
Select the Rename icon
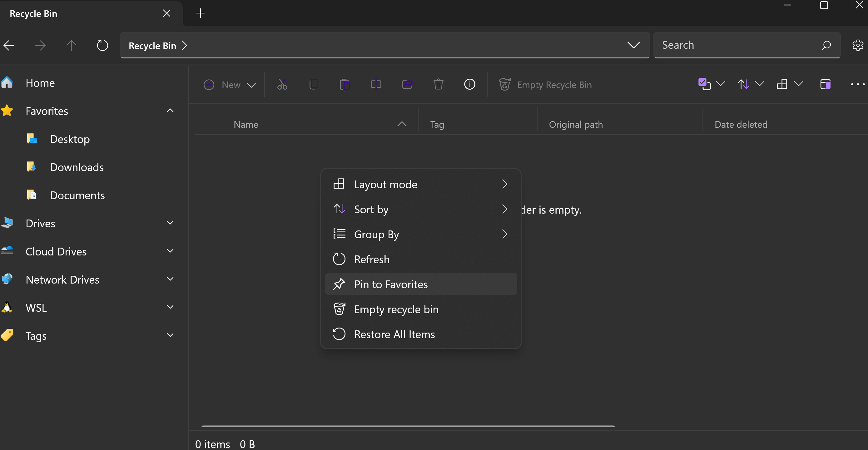[376, 84]
